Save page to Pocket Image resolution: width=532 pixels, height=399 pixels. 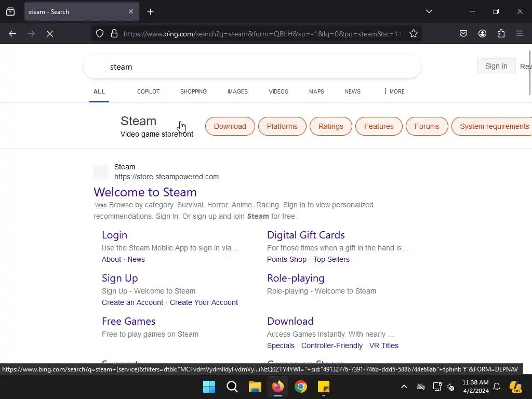463,34
